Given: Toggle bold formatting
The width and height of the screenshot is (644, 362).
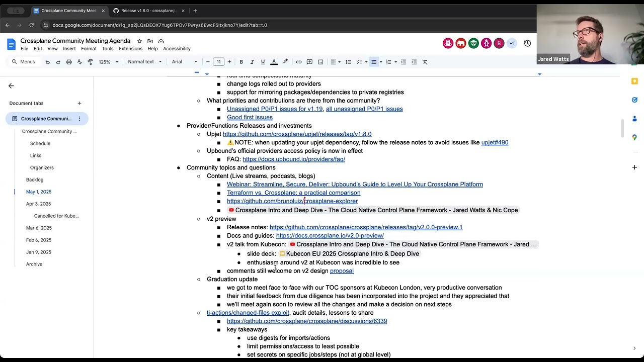Looking at the screenshot, I should coord(241,62).
